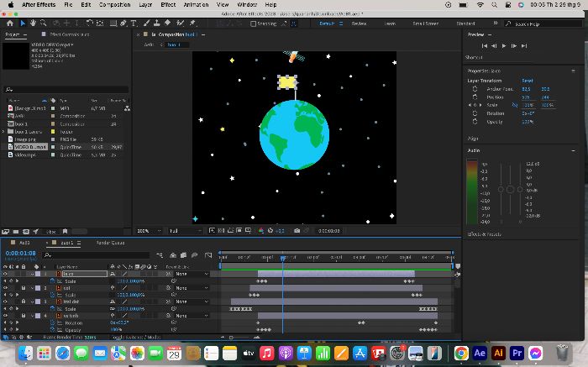This screenshot has width=588, height=367.
Task: Open the viewer resolution Full dropdown
Action: point(186,231)
